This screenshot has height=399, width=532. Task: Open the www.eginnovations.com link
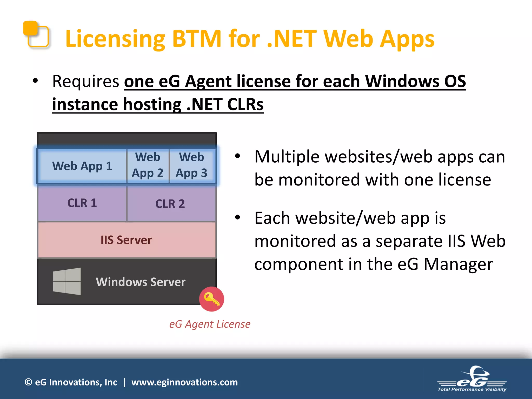pos(184,382)
